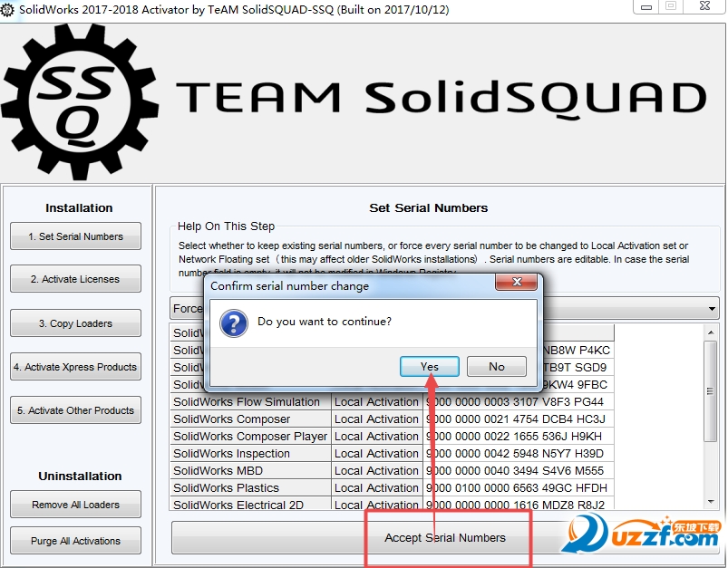Click Local Activation in the Plastics row

pos(377,487)
